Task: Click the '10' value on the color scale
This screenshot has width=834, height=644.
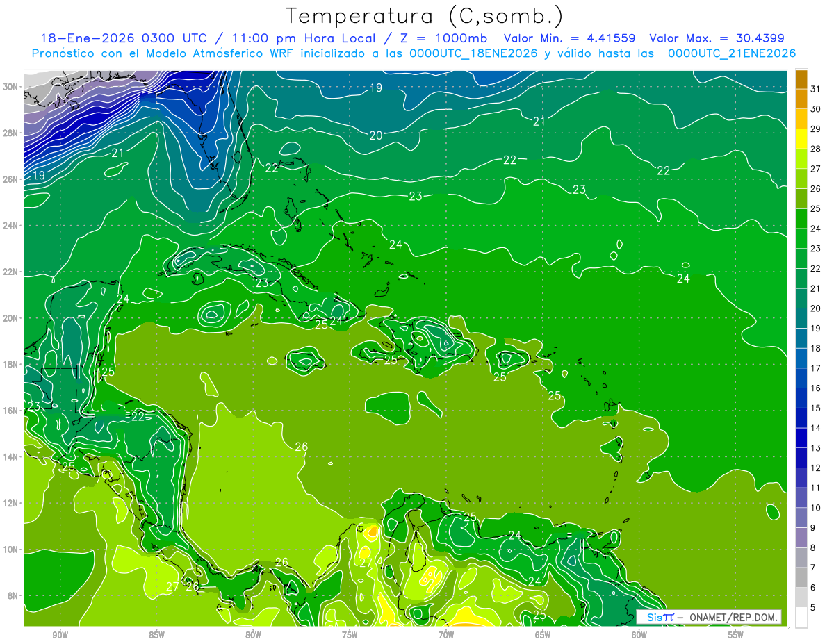Action: coord(816,508)
